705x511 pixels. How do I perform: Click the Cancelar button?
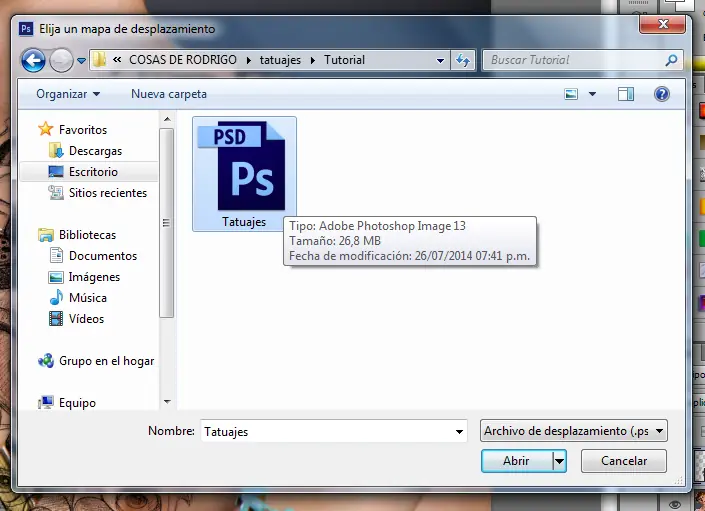tap(624, 461)
